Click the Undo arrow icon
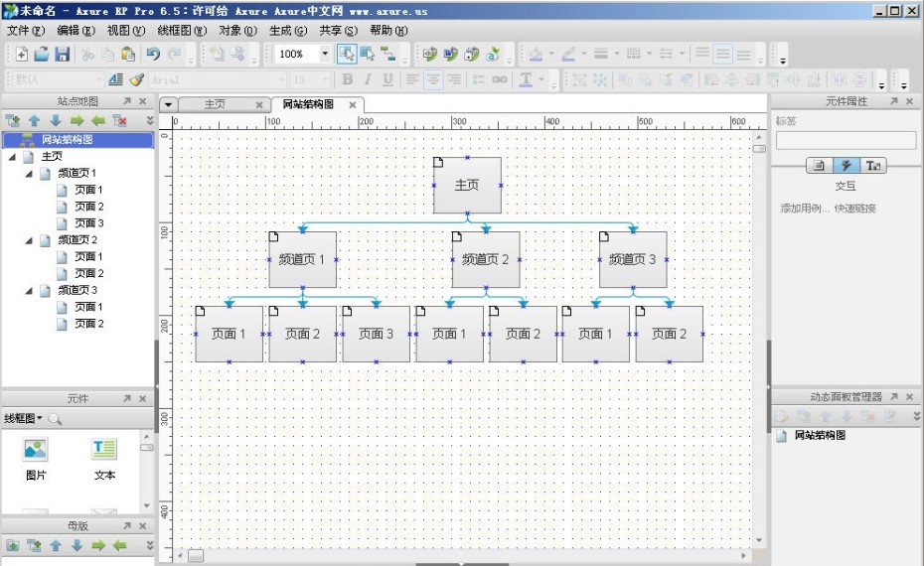The height and width of the screenshot is (566, 924). pos(153,55)
